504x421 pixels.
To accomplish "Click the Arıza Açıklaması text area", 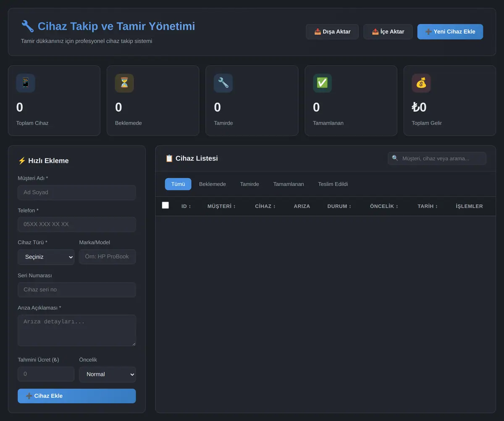I will [x=77, y=330].
